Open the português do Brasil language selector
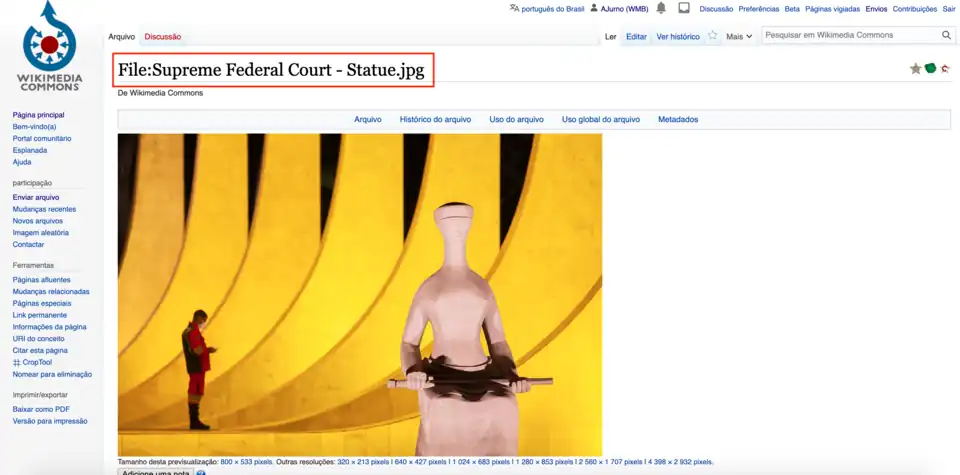The width and height of the screenshot is (960, 475). click(x=552, y=9)
